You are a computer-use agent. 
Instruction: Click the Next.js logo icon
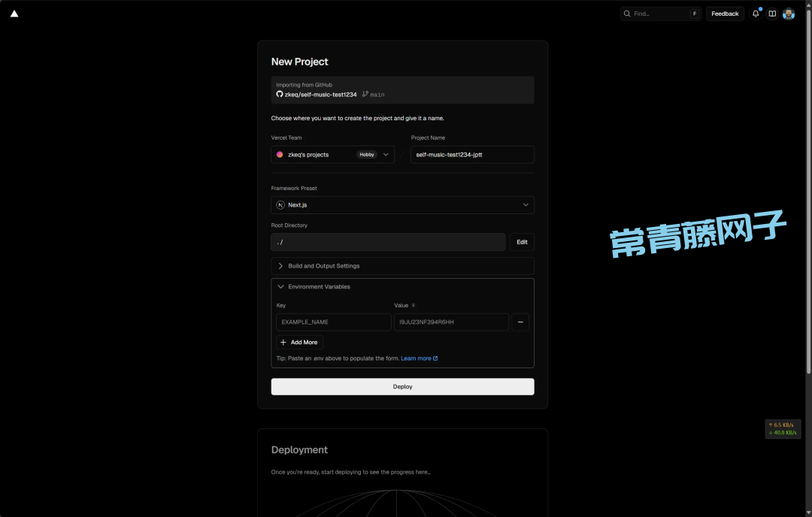pyautogui.click(x=280, y=205)
